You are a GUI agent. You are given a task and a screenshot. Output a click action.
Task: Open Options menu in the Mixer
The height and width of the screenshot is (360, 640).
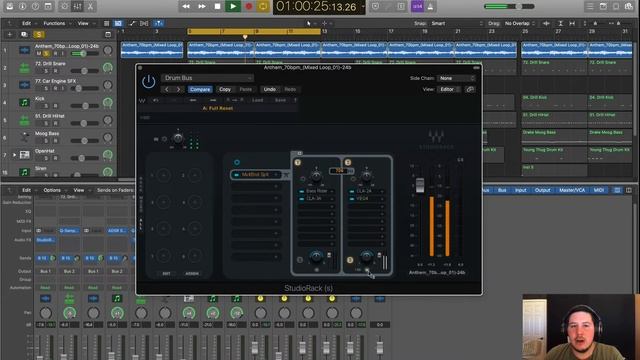(x=52, y=190)
